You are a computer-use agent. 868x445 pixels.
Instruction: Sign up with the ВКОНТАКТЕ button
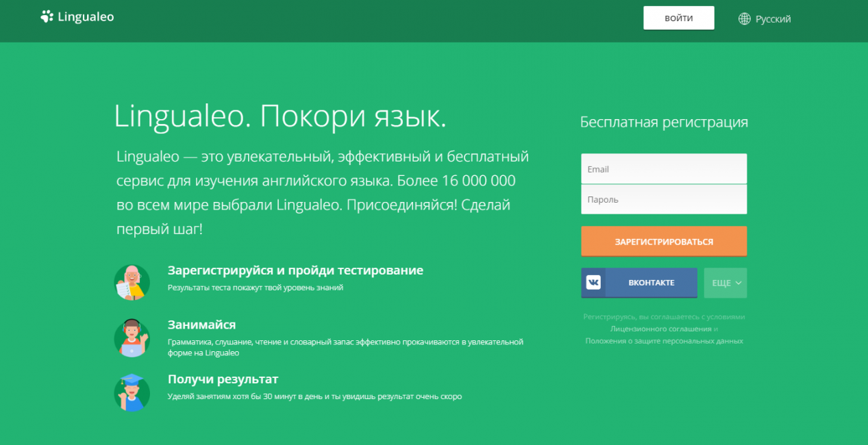pos(639,283)
